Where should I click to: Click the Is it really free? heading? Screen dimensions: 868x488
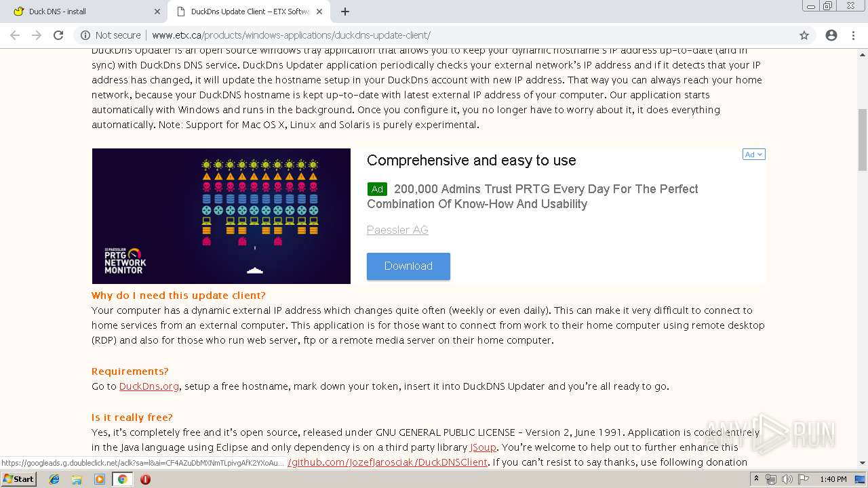click(x=132, y=418)
